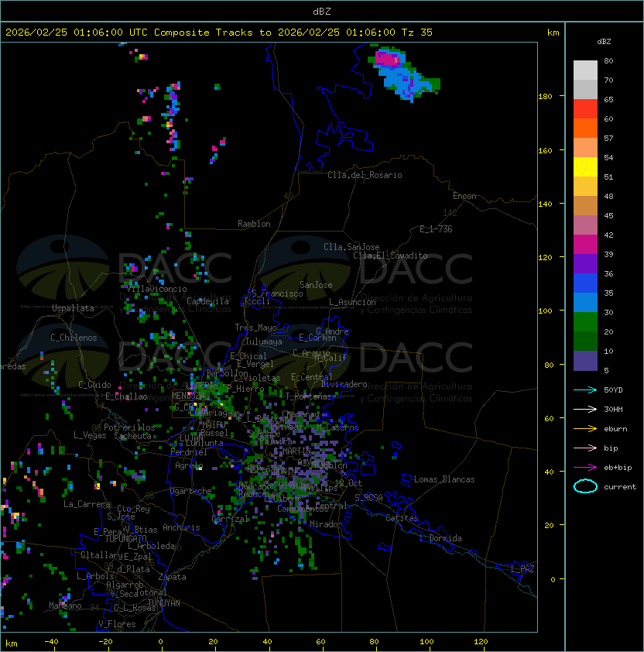Viewport: 644px width, 652px height.
Task: Click the 'MENDOZA' city label box
Action: coord(188,396)
